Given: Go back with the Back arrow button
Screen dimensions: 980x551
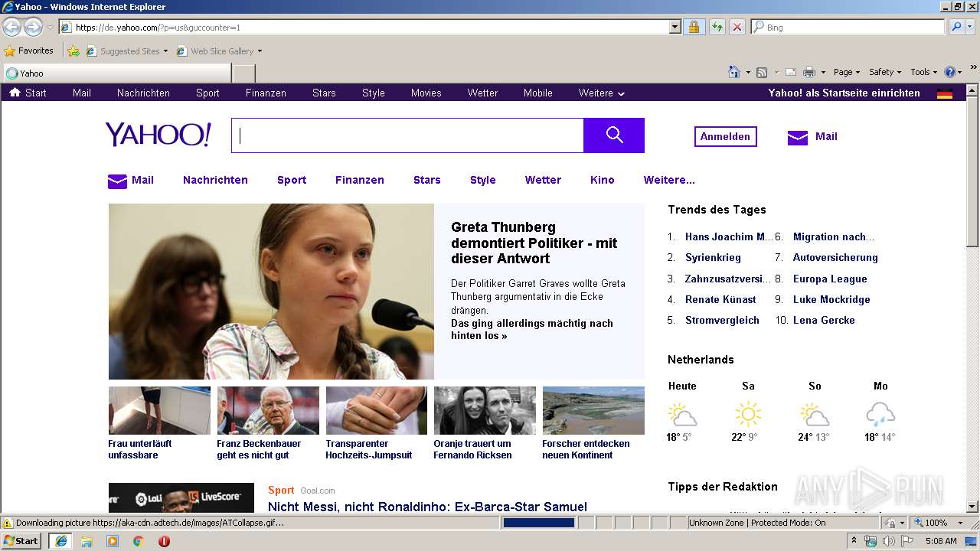Looking at the screenshot, I should click(x=12, y=28).
